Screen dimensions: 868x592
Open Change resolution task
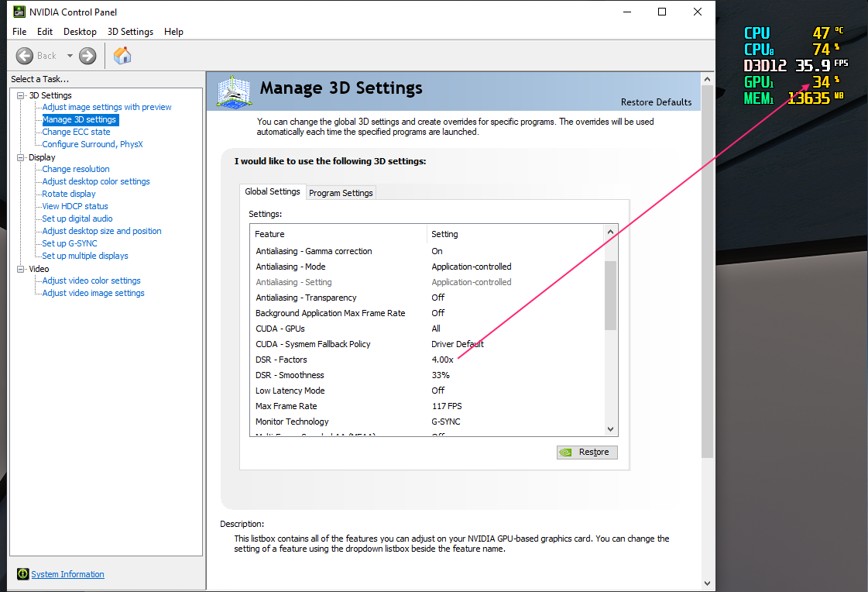tap(76, 169)
